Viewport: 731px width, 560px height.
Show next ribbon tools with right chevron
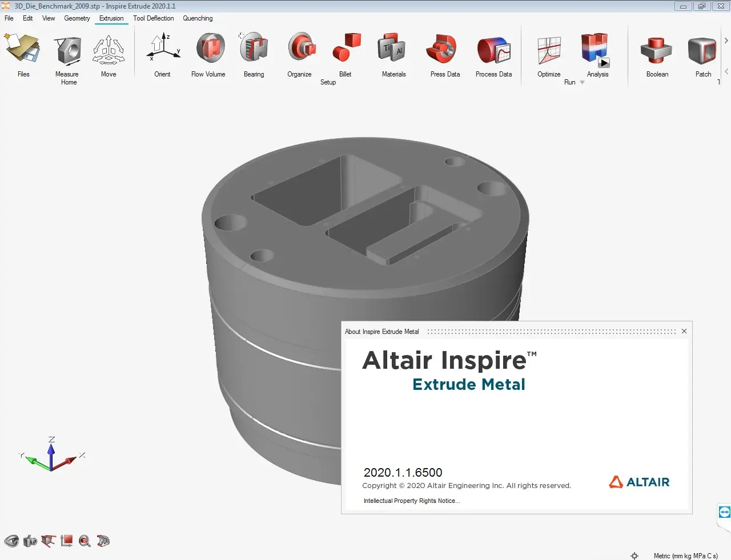tap(726, 41)
